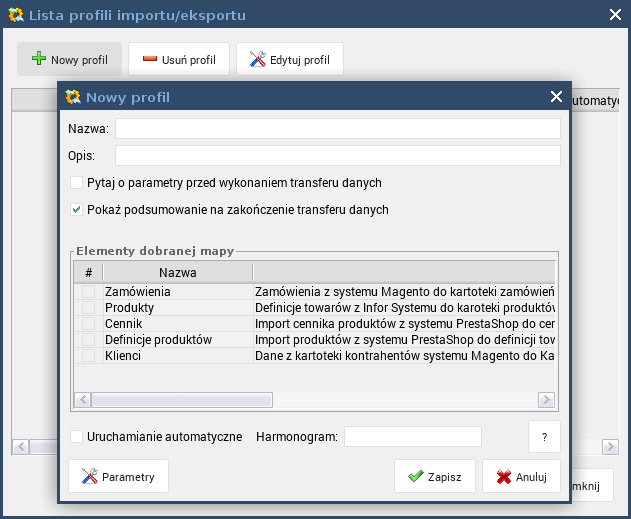Enable Uruchamianie automatyczne checkbox
Viewport: 631px width, 519px height.
tap(76, 437)
